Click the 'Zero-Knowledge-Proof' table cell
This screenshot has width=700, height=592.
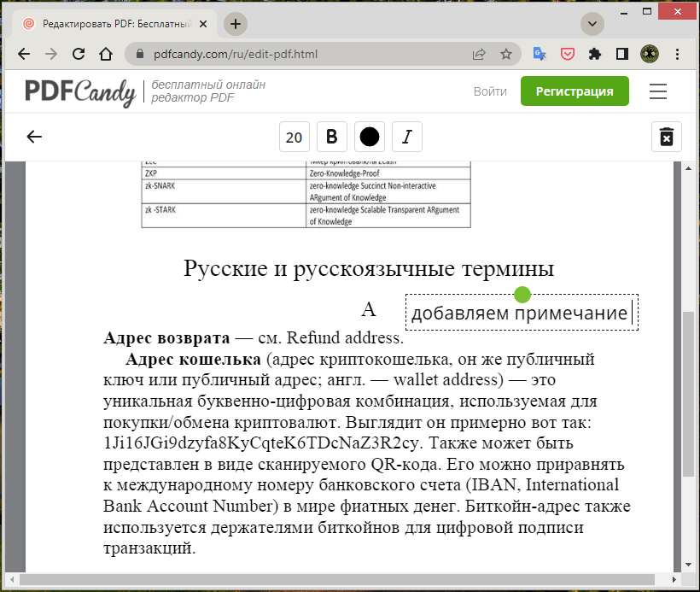[388, 173]
